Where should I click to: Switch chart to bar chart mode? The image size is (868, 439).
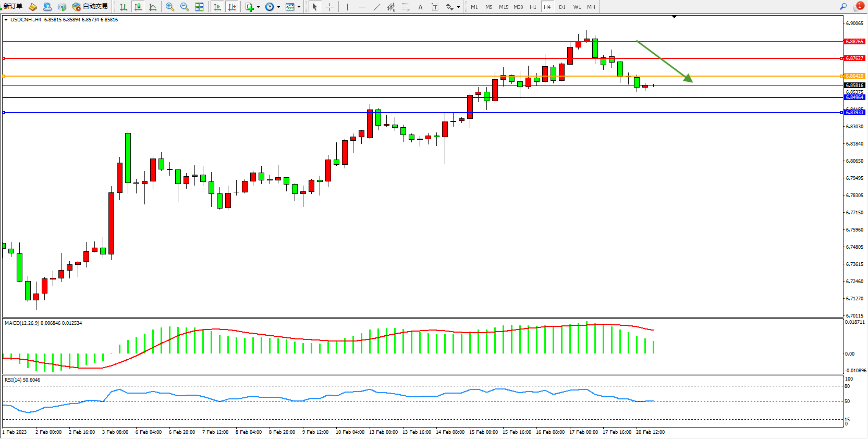124,7
